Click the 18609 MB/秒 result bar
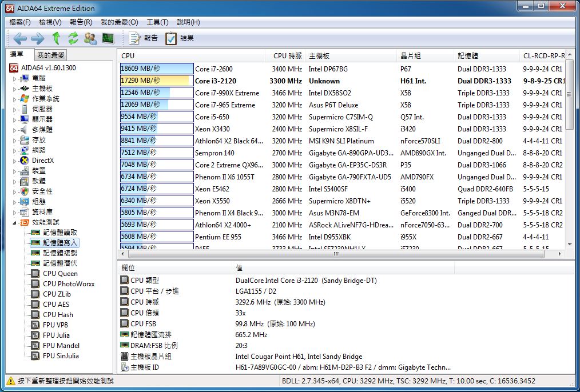The image size is (580, 392). click(x=157, y=69)
